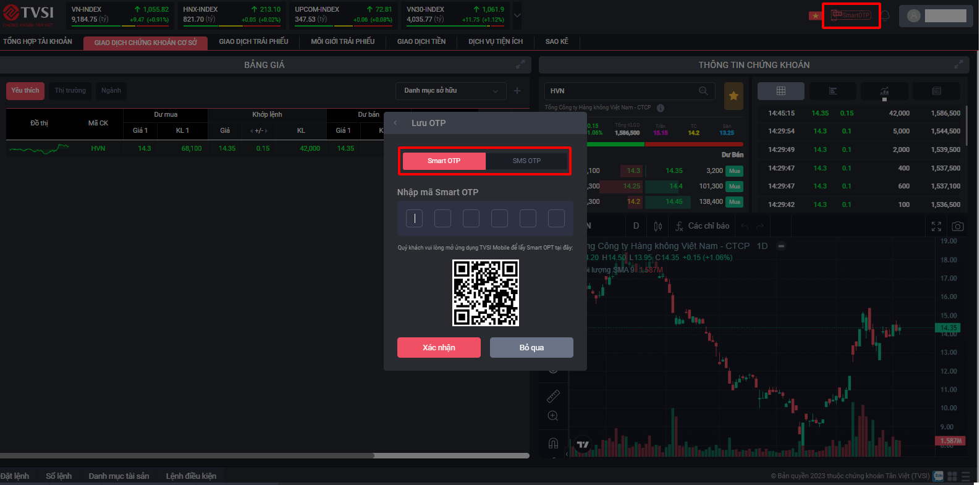Click the SmartOTP icon in header
Image resolution: width=980 pixels, height=485 pixels.
pyautogui.click(x=851, y=15)
